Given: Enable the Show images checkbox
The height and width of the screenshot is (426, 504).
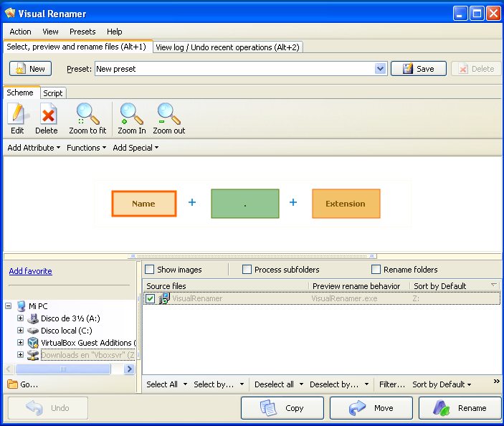Looking at the screenshot, I should [149, 270].
